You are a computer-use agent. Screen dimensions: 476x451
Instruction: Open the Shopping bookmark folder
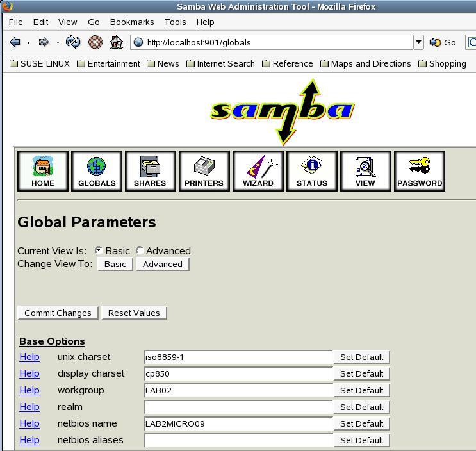click(442, 63)
